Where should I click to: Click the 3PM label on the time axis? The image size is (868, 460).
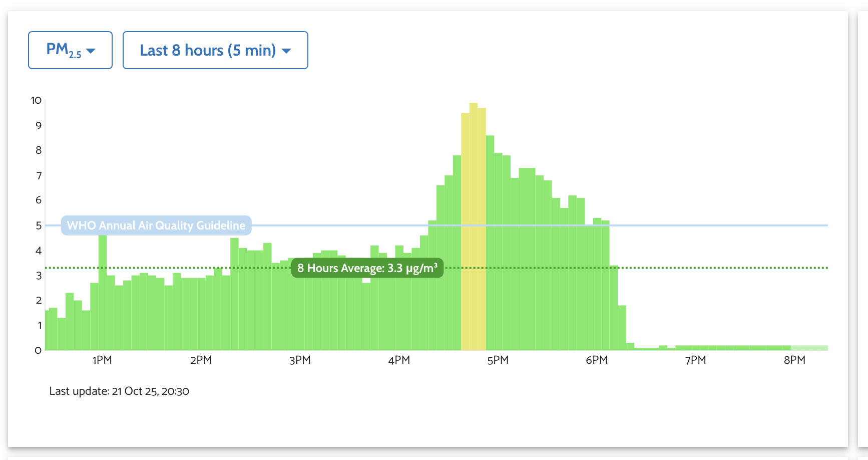tap(300, 360)
